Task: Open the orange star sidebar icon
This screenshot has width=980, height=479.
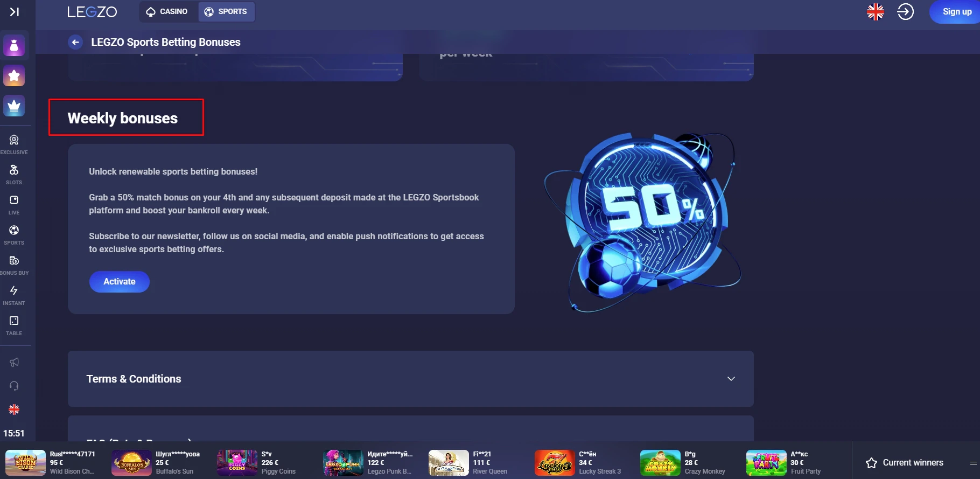Action: [14, 76]
